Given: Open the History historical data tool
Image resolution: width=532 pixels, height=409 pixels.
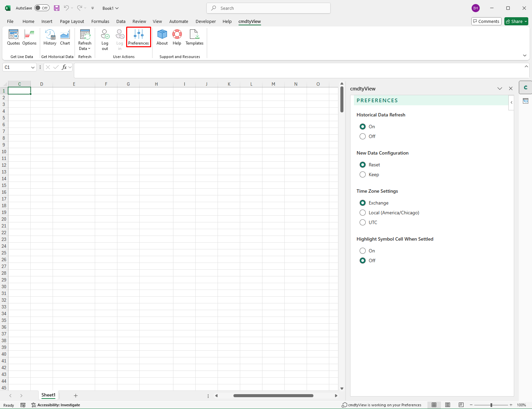Looking at the screenshot, I should point(50,37).
